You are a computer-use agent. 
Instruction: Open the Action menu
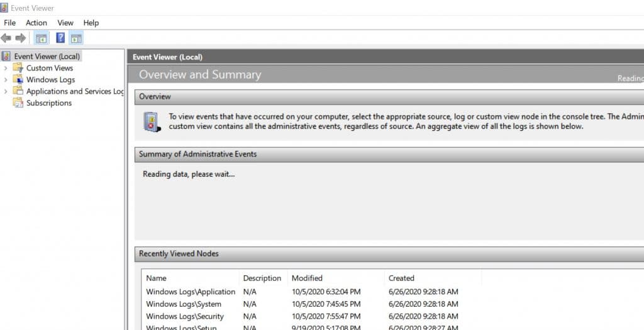coord(36,23)
